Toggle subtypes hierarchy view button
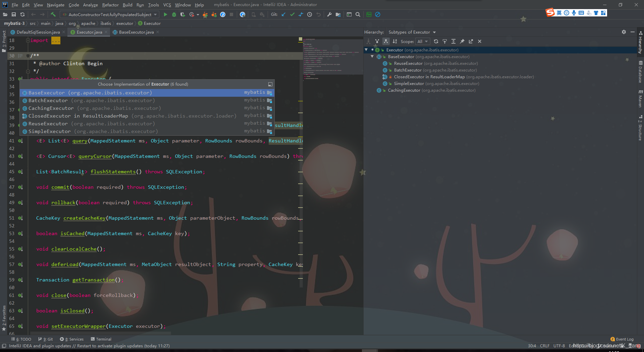 (x=386, y=41)
